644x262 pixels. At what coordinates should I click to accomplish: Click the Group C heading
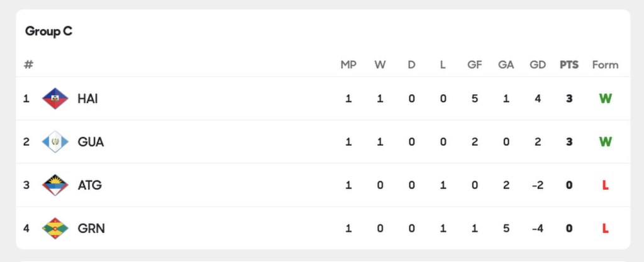tap(48, 31)
